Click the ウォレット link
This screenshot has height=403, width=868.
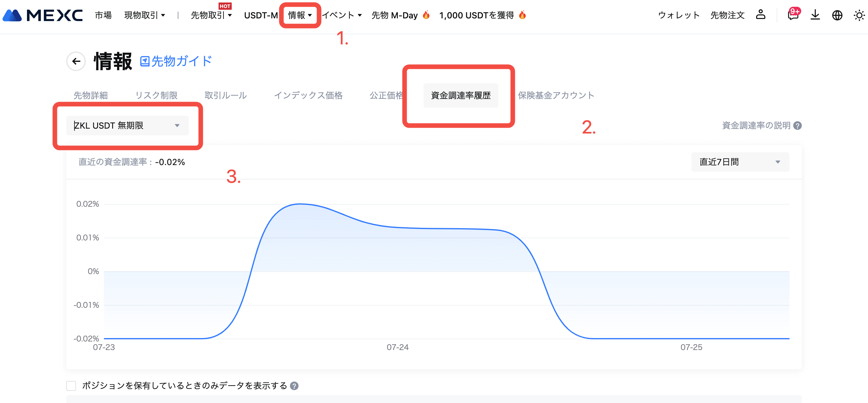click(x=679, y=15)
